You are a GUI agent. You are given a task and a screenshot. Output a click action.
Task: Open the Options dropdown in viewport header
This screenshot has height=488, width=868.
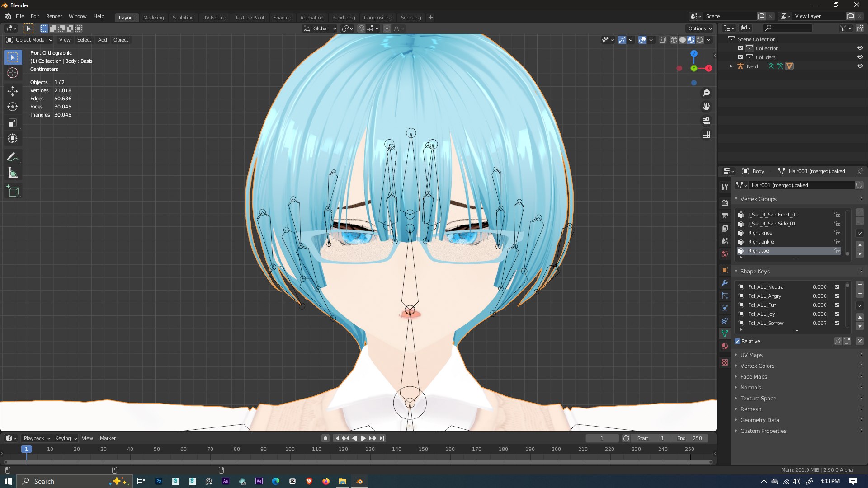click(700, 28)
